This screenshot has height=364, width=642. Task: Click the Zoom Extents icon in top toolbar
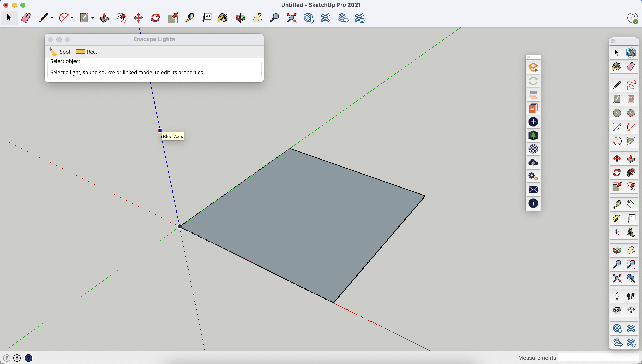pos(291,18)
